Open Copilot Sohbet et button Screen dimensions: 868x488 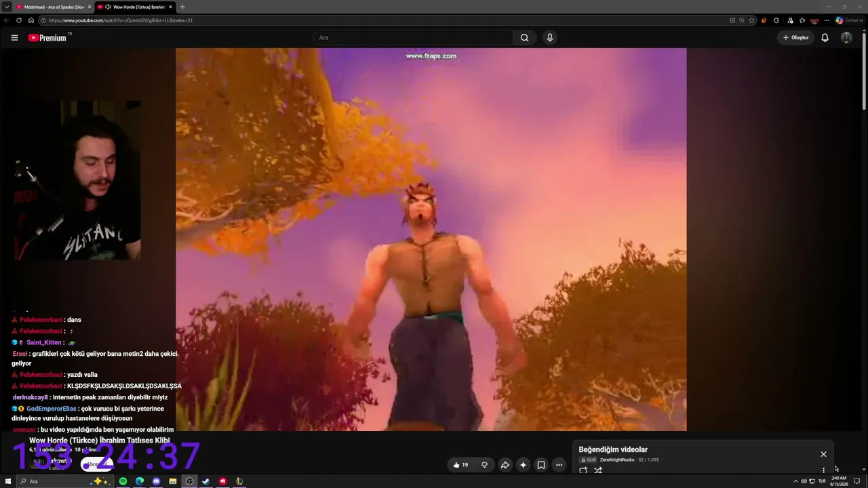pos(849,20)
